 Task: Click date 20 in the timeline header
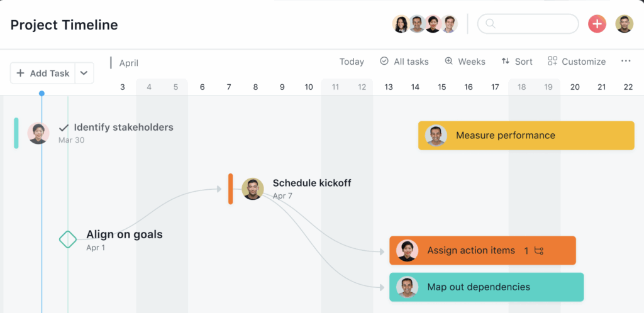575,87
